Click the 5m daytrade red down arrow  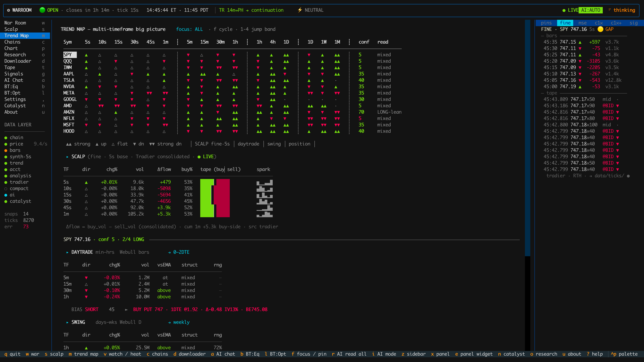point(86,278)
